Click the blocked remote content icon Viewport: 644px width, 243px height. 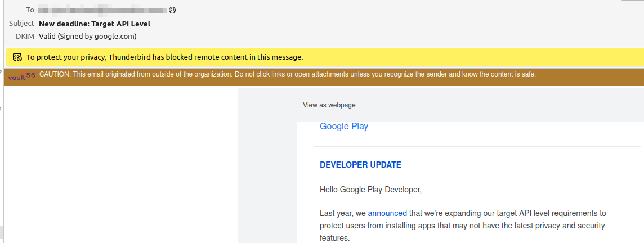[17, 57]
